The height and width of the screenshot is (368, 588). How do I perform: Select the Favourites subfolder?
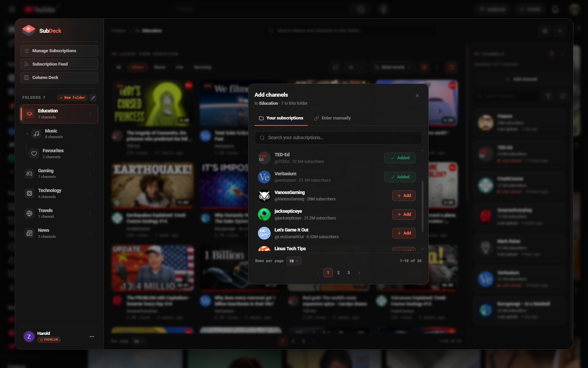pos(62,154)
